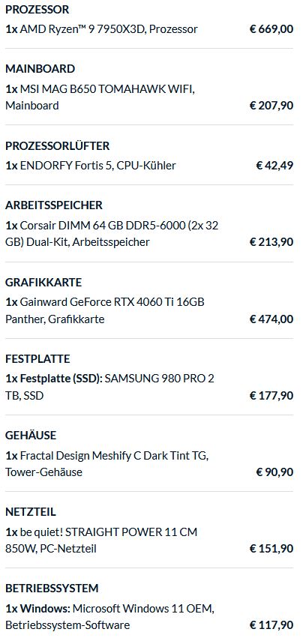303x644 pixels.
Task: Open the Gainward GeForce RTX 4060 Ti item
Action: [105, 310]
